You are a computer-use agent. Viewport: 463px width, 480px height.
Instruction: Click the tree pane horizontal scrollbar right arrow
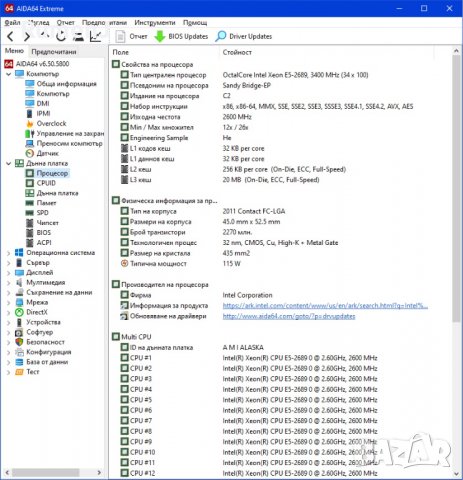point(99,473)
